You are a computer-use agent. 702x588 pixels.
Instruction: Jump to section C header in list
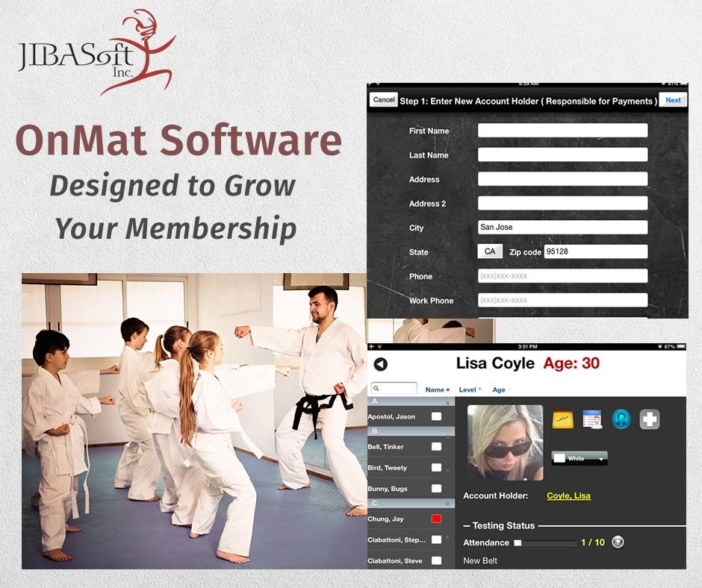411,504
